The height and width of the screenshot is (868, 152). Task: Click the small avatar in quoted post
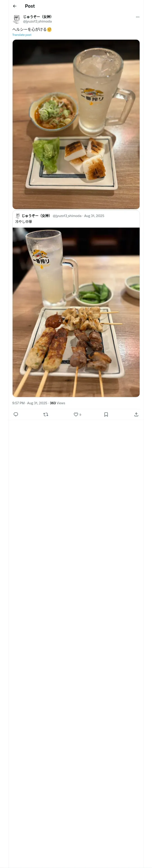click(x=18, y=216)
